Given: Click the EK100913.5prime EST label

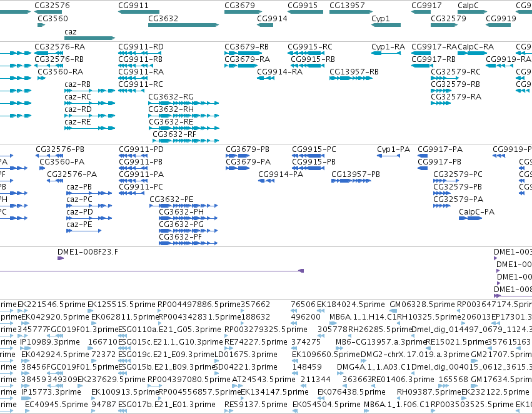Looking at the screenshot, I should [x=125, y=392].
